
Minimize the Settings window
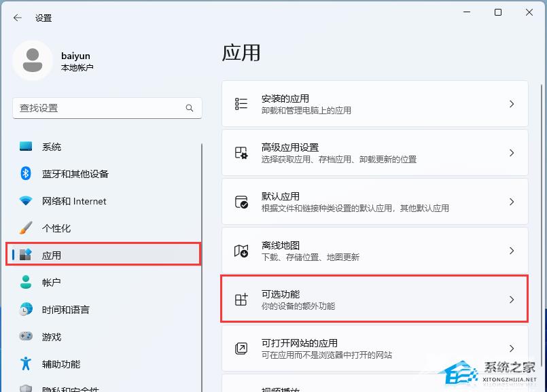tap(467, 12)
